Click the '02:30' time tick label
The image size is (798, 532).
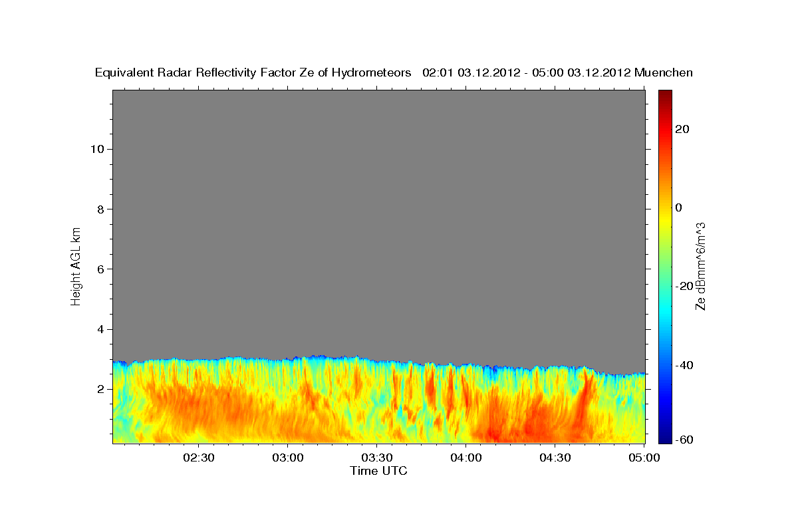pyautogui.click(x=198, y=458)
